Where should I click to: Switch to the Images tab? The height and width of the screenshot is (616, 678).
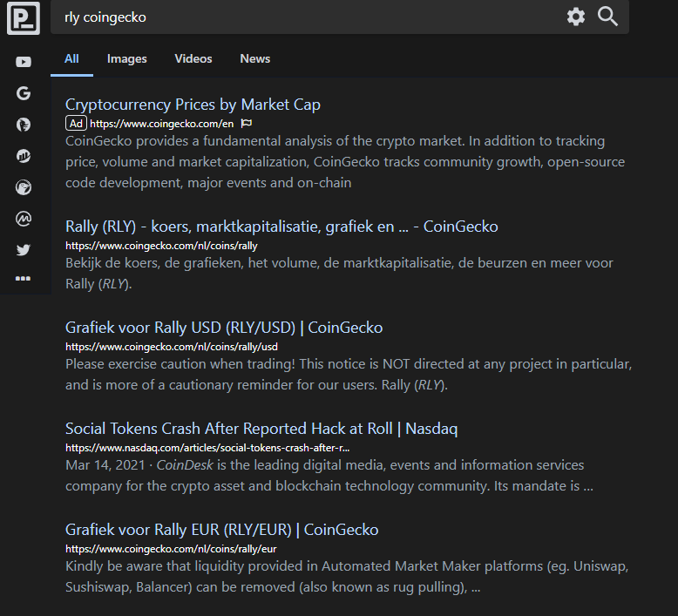click(126, 58)
